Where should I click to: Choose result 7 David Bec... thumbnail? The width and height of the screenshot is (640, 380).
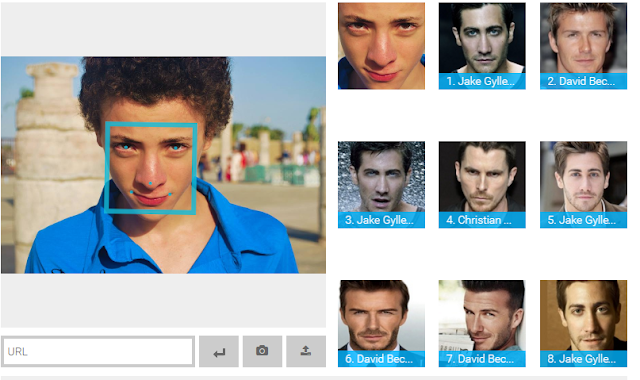pyautogui.click(x=482, y=323)
